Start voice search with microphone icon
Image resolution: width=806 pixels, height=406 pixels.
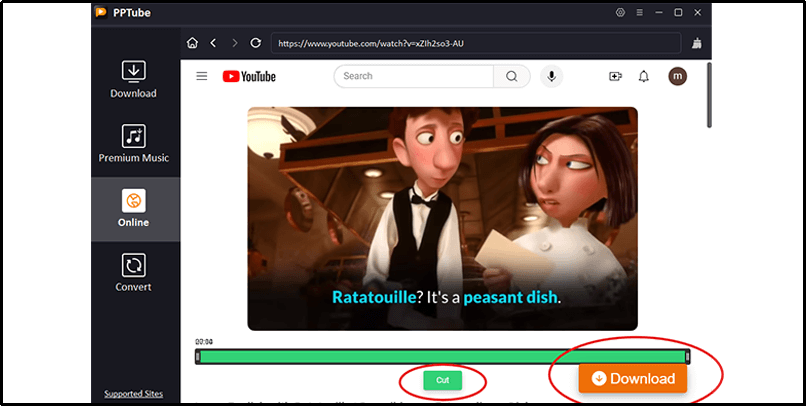pyautogui.click(x=552, y=76)
